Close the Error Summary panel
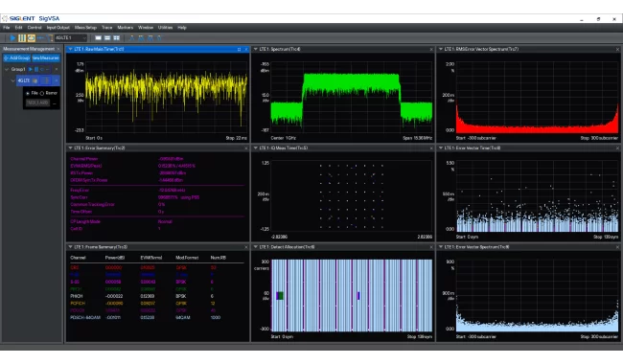This screenshot has height=364, width=623. (x=246, y=148)
